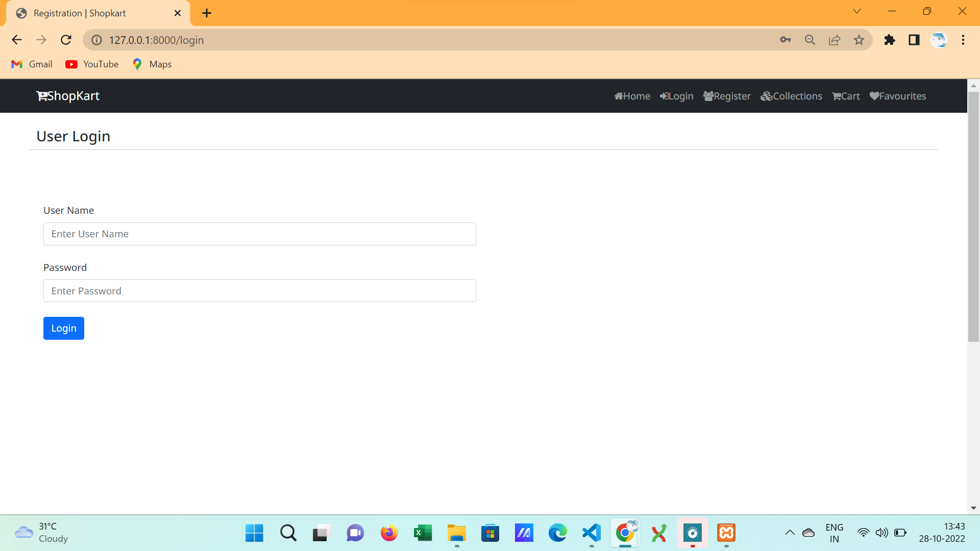Click the Enter User Name field
Viewport: 980px width, 551px height.
(x=259, y=234)
